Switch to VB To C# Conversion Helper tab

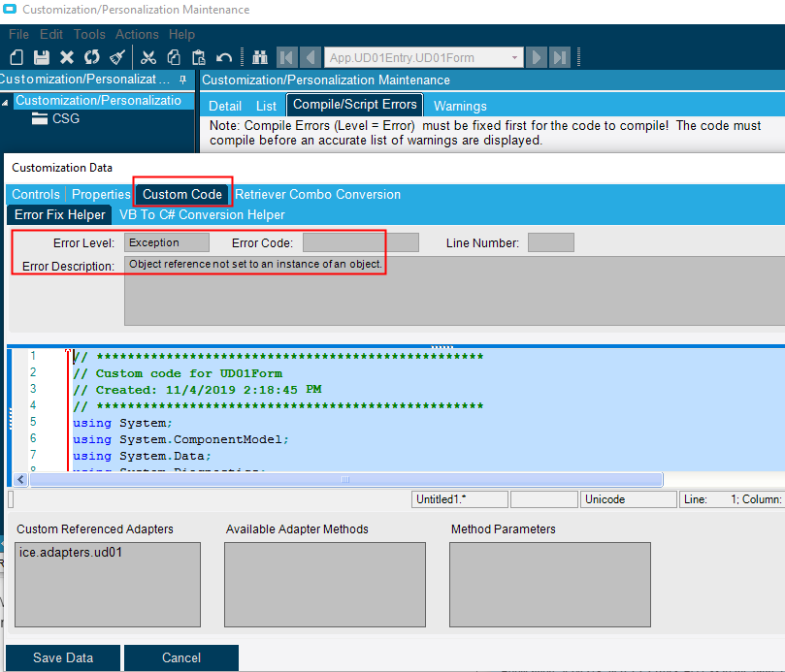coord(202,214)
